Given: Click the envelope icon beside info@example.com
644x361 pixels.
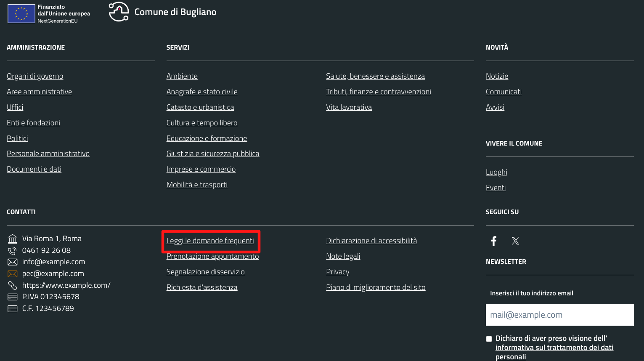Looking at the screenshot, I should (13, 262).
